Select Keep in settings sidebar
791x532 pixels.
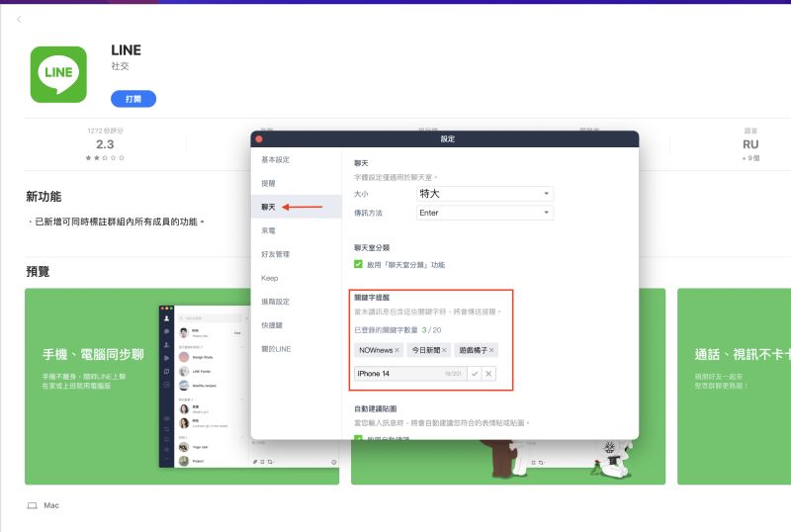pyautogui.click(x=296, y=278)
